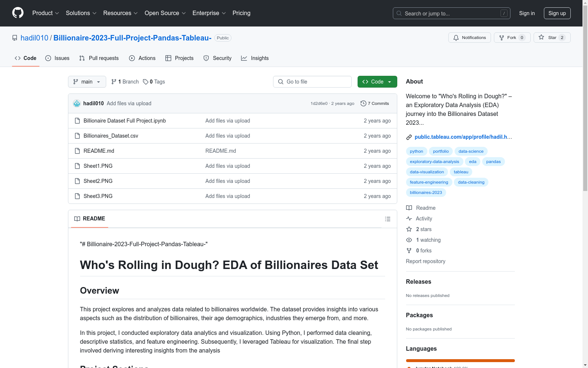Open the Sheet2.PNG file
Viewport: 588px width, 368px height.
coord(98,181)
